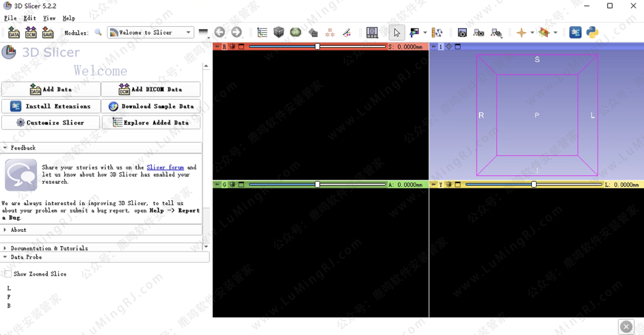Click the Add DICOM Data button
644x335 pixels.
click(x=151, y=89)
